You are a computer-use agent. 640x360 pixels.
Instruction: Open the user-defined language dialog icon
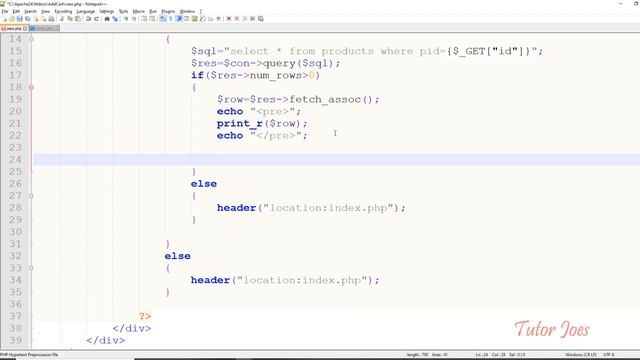click(x=187, y=19)
